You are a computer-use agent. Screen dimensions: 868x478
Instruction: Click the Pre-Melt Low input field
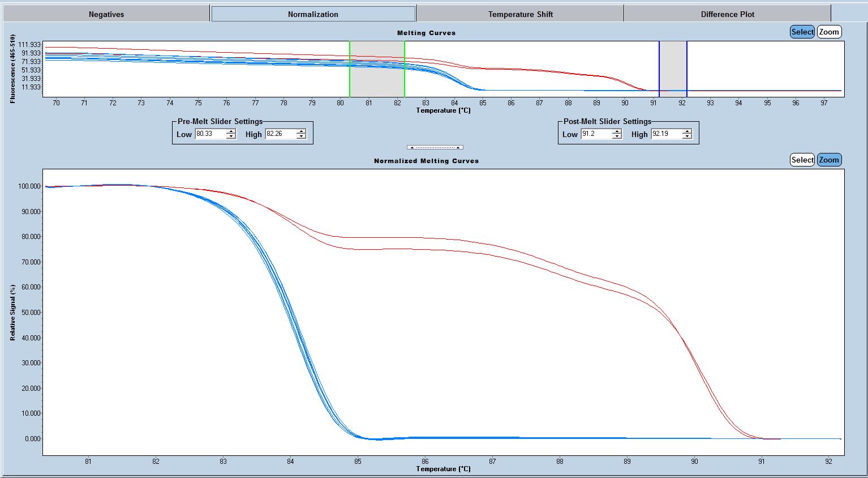210,134
